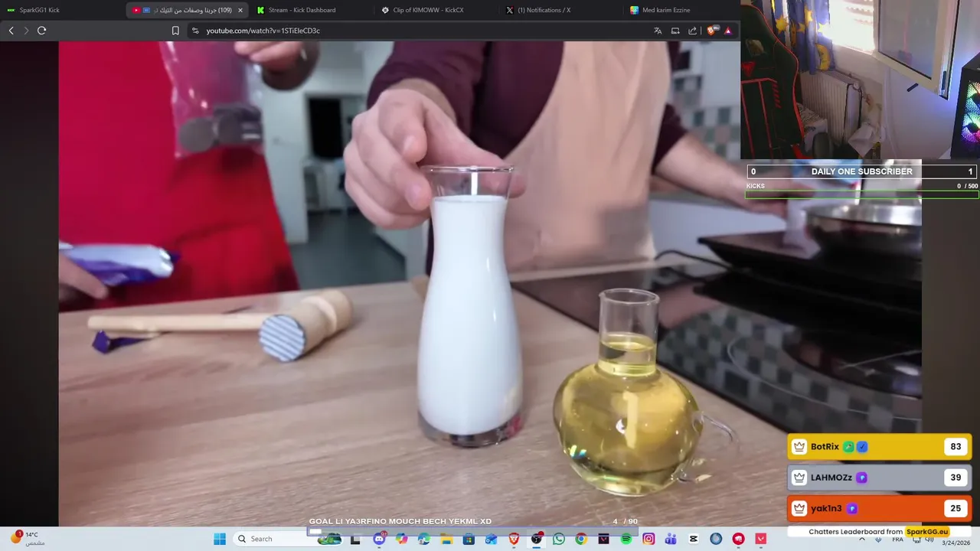Image resolution: width=980 pixels, height=551 pixels.
Task: Open Brave Shields lion icon
Action: click(x=711, y=31)
